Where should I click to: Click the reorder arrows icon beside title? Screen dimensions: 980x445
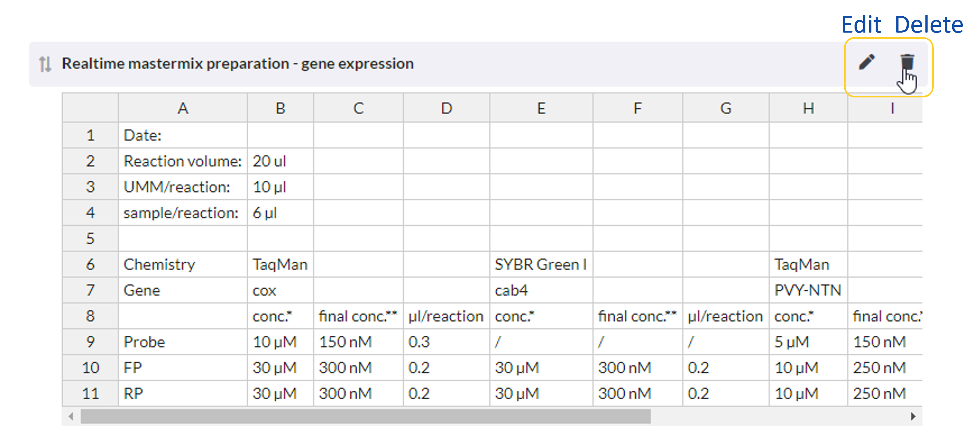tap(45, 64)
